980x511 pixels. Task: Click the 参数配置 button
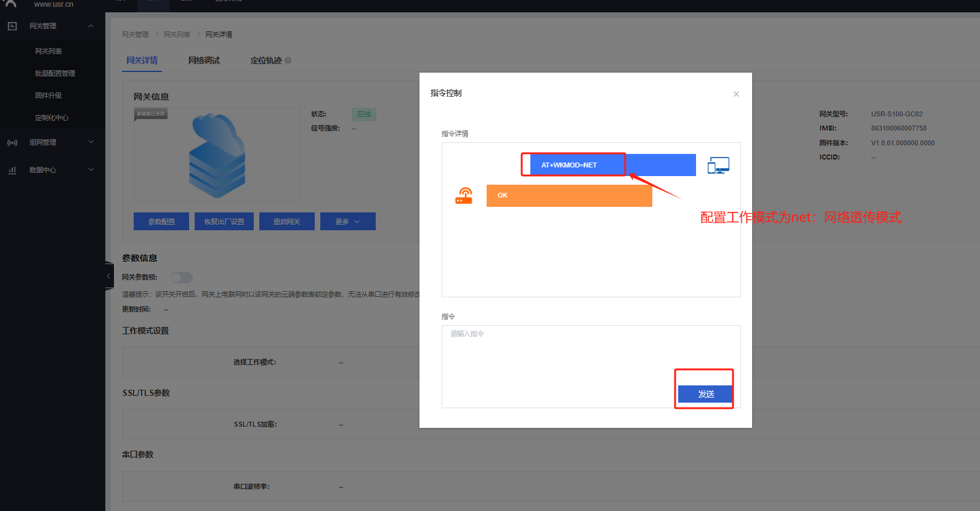(x=161, y=222)
